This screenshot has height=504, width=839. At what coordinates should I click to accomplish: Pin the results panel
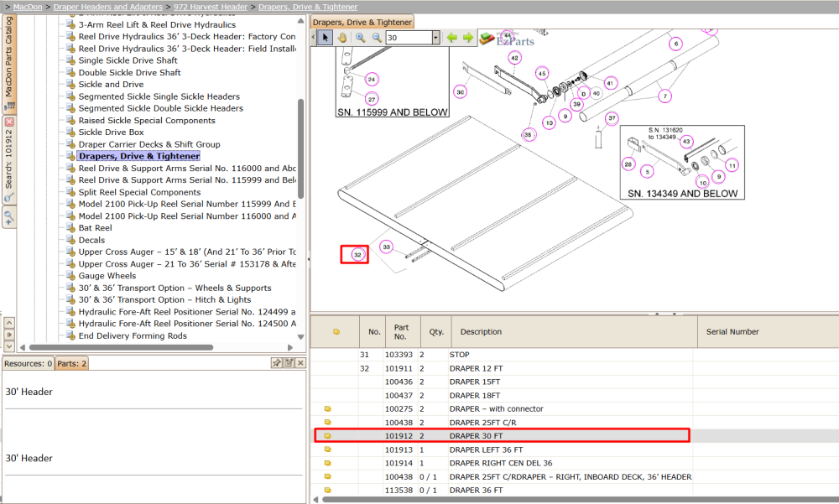[277, 363]
